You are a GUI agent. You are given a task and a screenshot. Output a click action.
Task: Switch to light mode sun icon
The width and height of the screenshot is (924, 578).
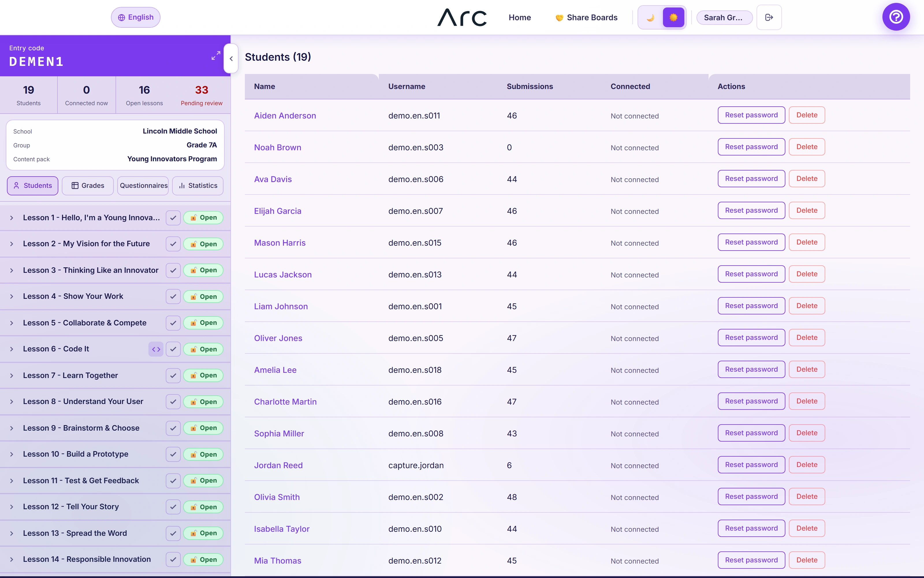(x=673, y=18)
